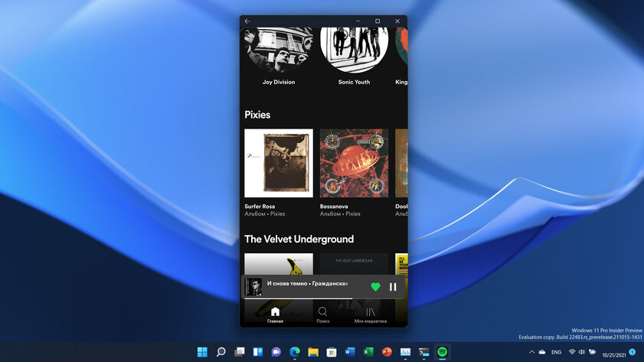Launch Excel from the taskbar
Image resolution: width=644 pixels, height=362 pixels.
pyautogui.click(x=368, y=352)
